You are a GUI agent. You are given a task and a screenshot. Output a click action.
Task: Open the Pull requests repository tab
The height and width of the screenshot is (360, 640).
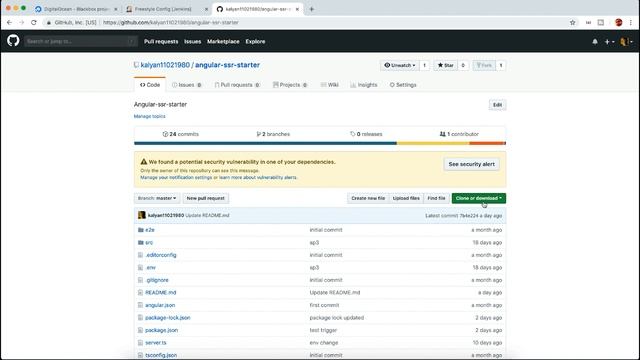237,85
